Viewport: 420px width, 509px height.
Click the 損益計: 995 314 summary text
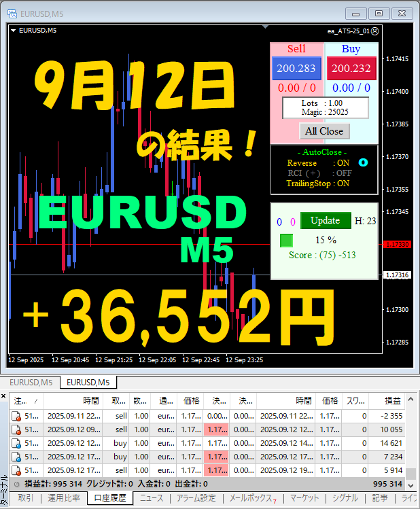pyautogui.click(x=53, y=484)
